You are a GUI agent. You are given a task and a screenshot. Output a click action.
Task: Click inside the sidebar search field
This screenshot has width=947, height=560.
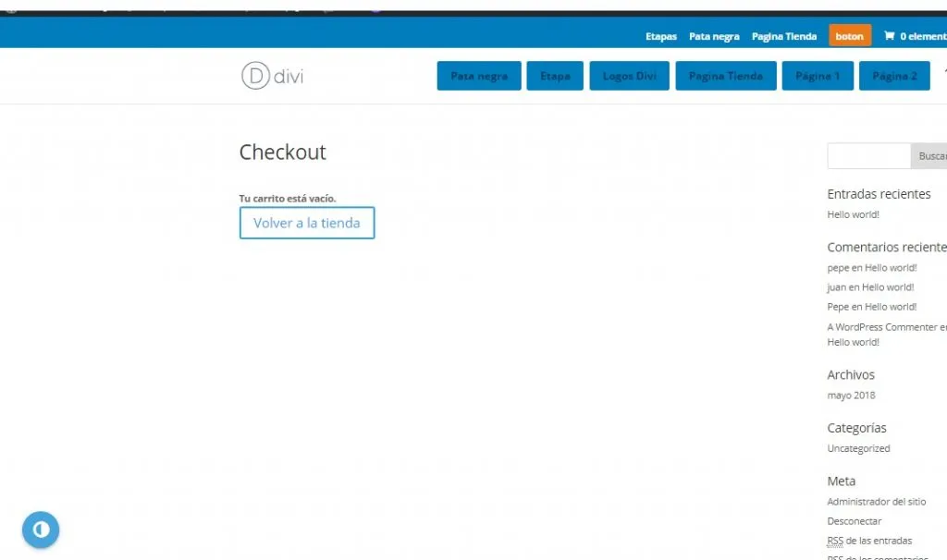click(867, 155)
